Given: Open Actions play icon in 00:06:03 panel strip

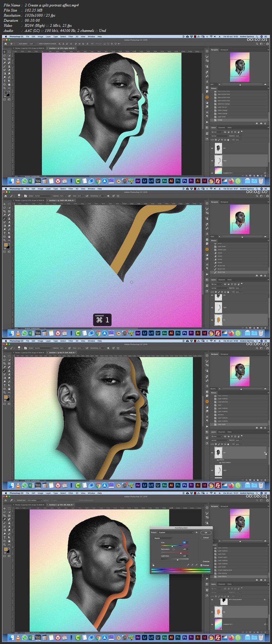Looking at the screenshot, I should (207, 426).
